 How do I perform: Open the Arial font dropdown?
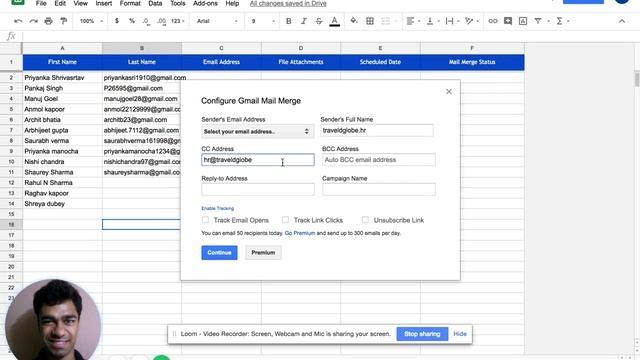coord(217,21)
